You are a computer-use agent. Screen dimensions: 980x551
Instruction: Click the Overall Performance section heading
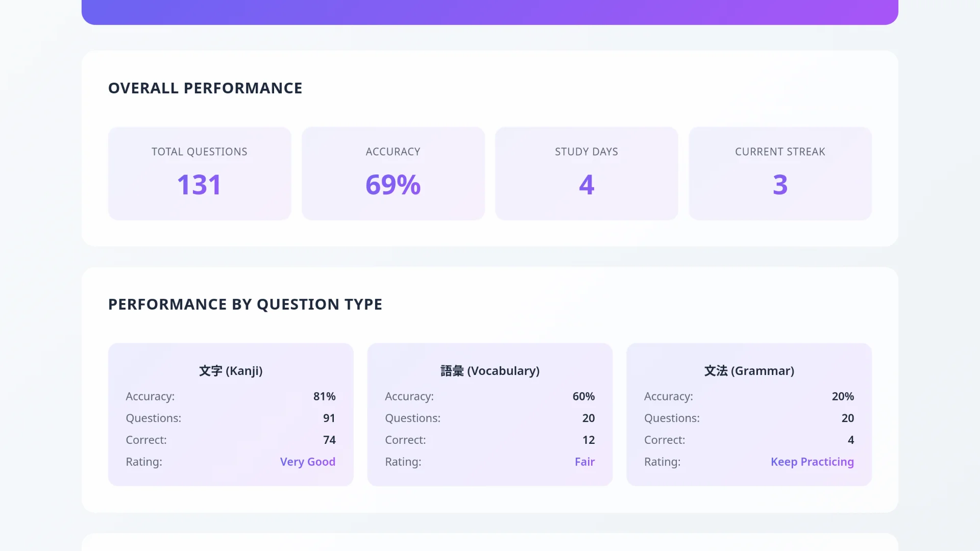point(205,88)
